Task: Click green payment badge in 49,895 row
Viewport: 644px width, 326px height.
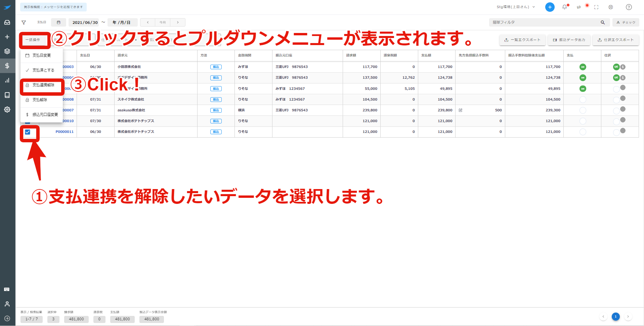Action: click(x=583, y=89)
